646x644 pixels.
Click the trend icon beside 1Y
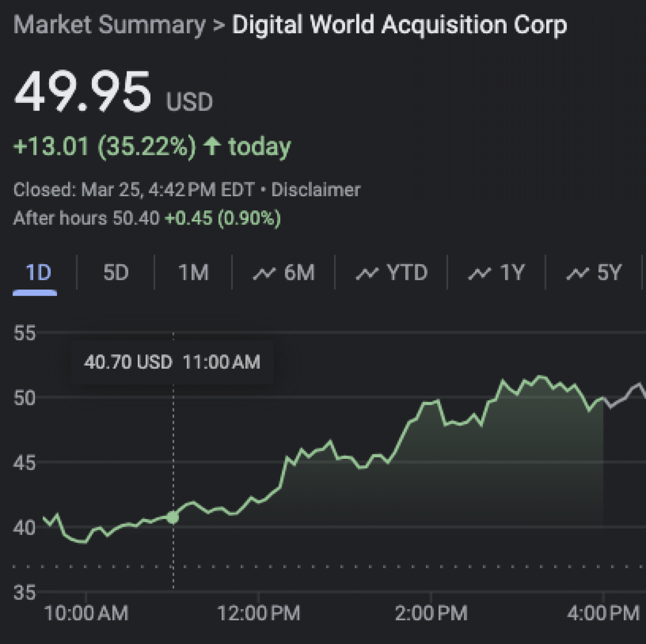[479, 273]
